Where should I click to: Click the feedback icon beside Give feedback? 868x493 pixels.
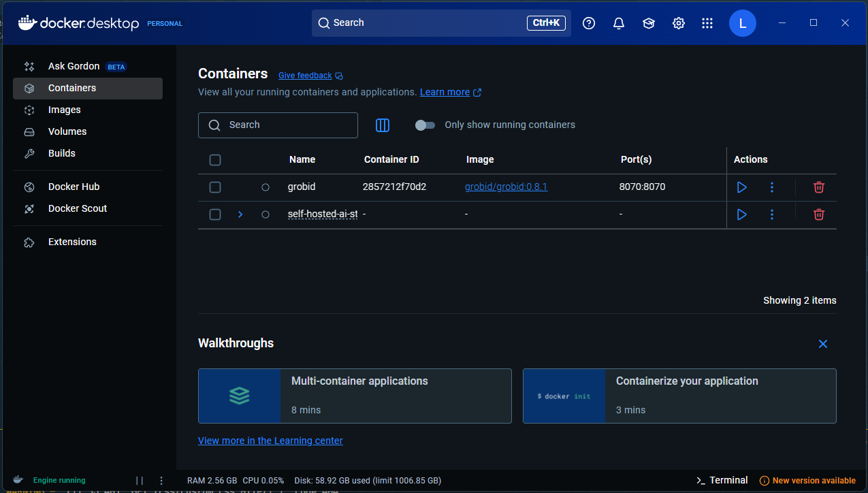click(339, 76)
